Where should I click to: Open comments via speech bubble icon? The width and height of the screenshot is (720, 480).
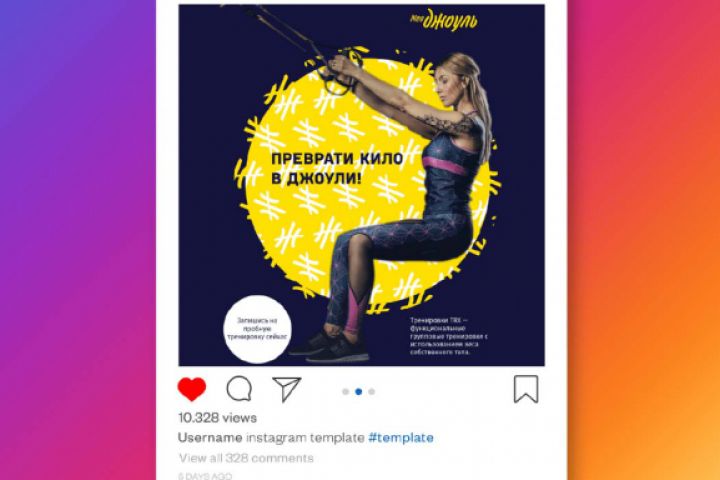(x=239, y=389)
